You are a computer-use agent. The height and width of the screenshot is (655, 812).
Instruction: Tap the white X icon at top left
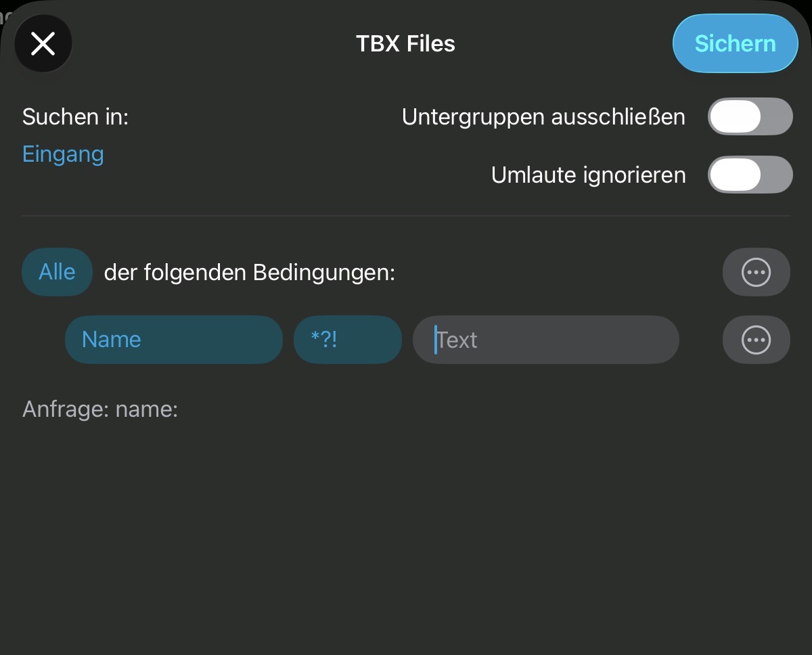click(x=43, y=44)
